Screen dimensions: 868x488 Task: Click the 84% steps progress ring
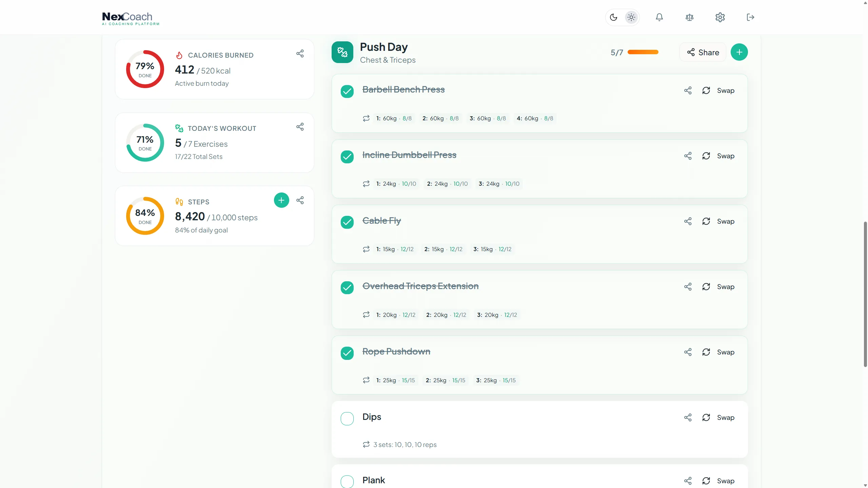click(x=145, y=216)
